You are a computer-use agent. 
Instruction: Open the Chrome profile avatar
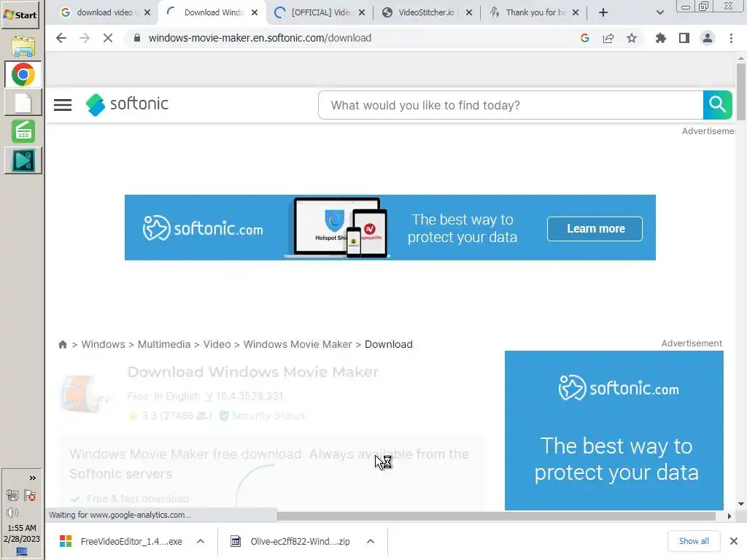pos(708,38)
